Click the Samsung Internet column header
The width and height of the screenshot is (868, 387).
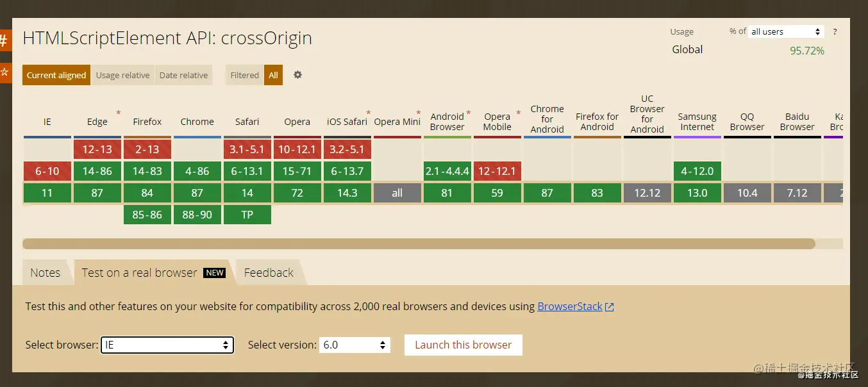(x=697, y=121)
